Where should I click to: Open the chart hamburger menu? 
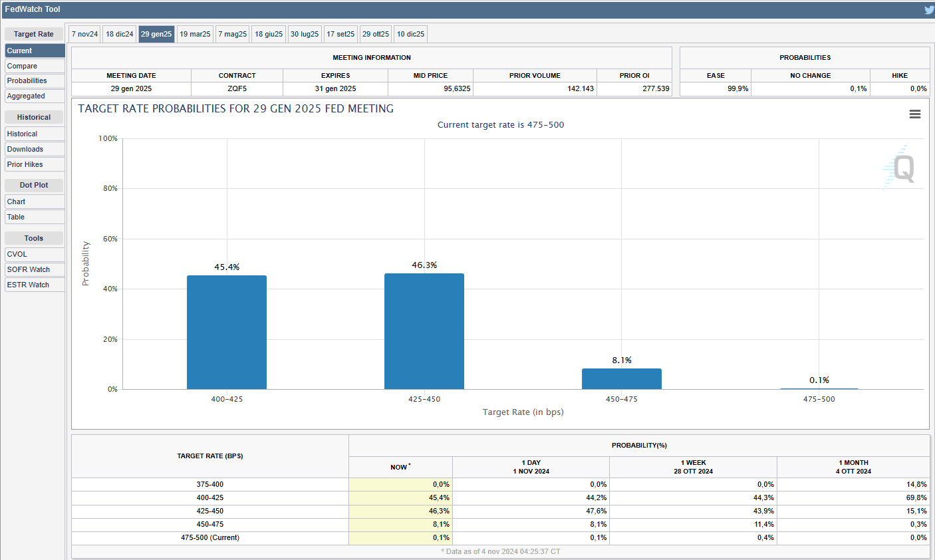[915, 114]
